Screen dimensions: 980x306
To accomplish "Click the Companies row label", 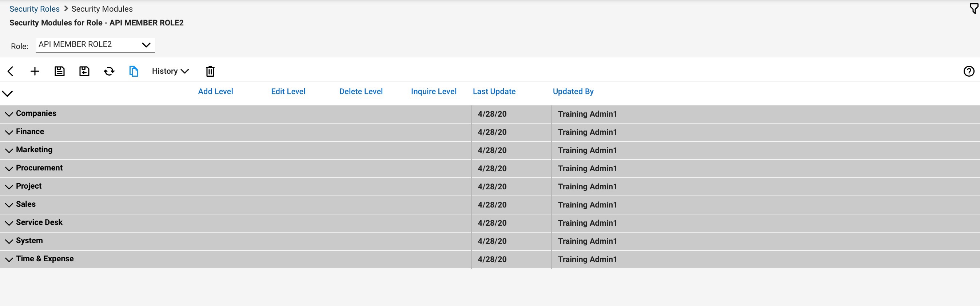I will (x=36, y=113).
